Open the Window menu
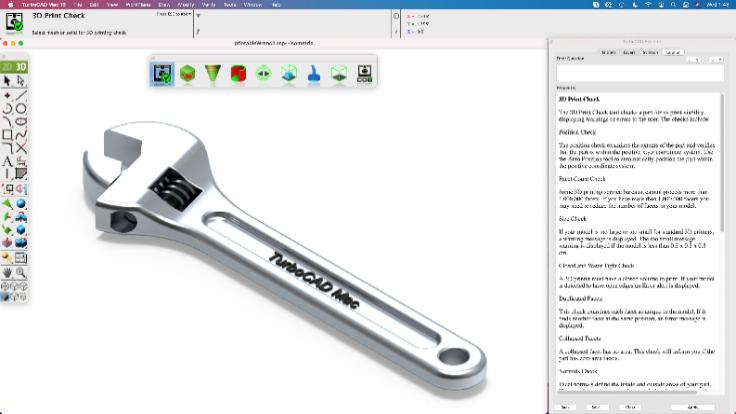Image resolution: width=736 pixels, height=414 pixels. [x=253, y=5]
